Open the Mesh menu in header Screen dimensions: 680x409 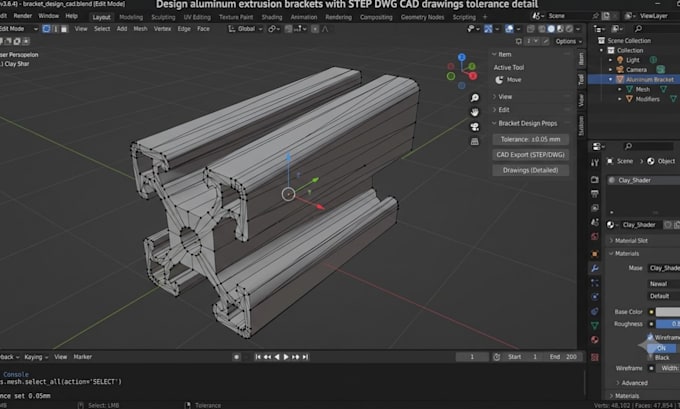coord(140,29)
